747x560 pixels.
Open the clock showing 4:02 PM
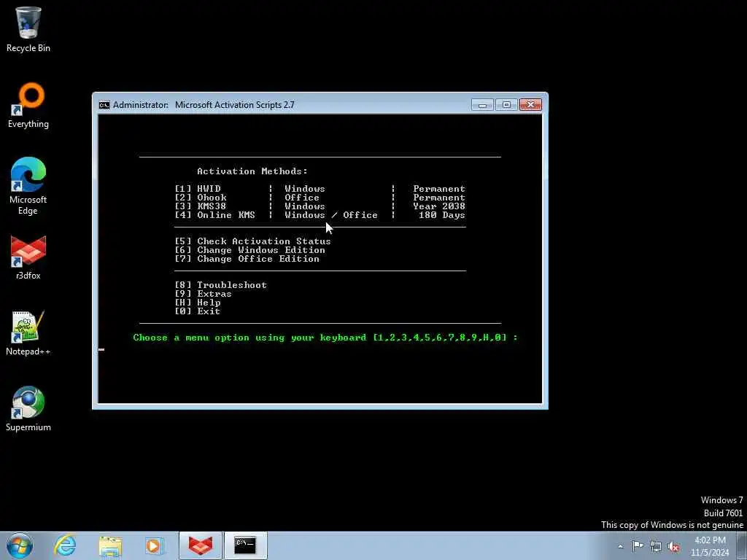pyautogui.click(x=710, y=546)
